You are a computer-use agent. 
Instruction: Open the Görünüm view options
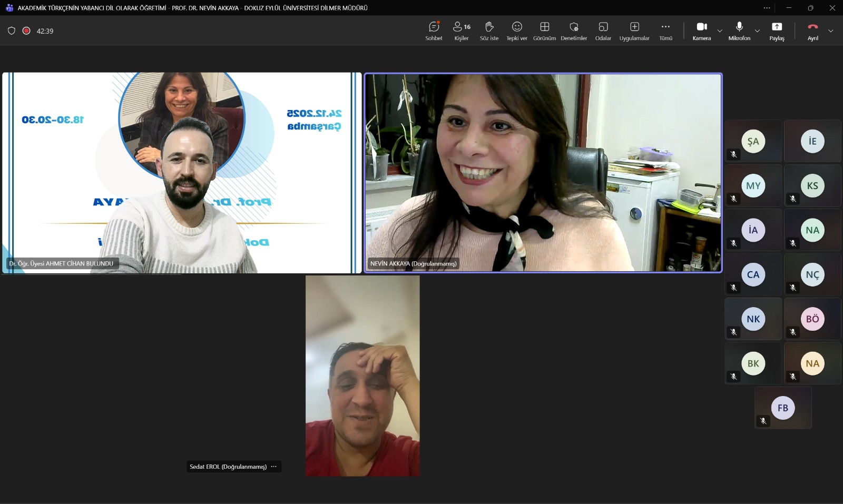[x=544, y=31]
